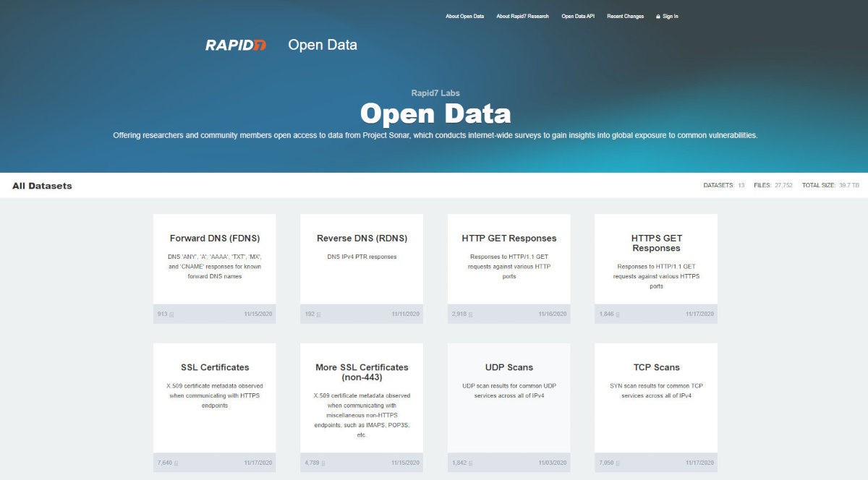Open About Open Data page
Image resolution: width=868 pixels, height=480 pixels.
(x=465, y=16)
